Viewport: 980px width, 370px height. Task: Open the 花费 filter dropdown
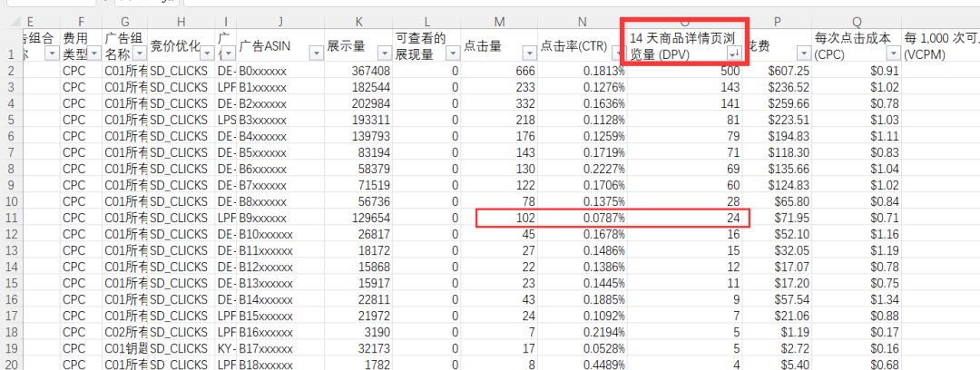(803, 54)
